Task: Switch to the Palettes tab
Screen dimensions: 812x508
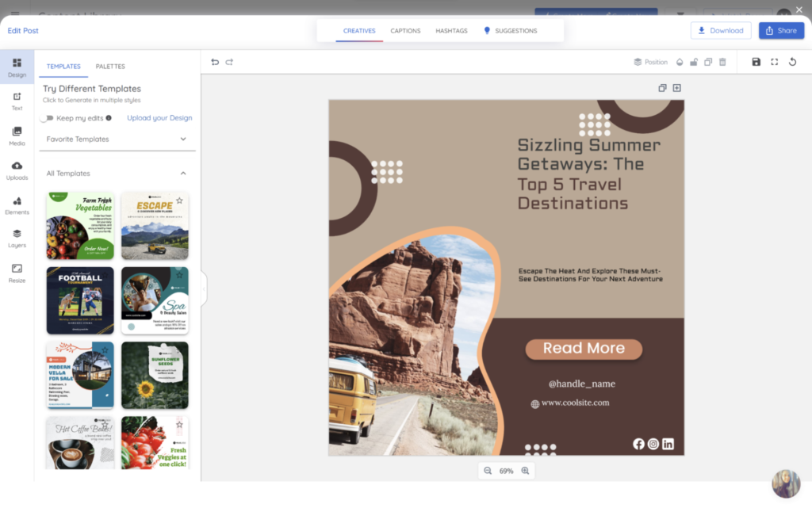Action: pos(110,67)
